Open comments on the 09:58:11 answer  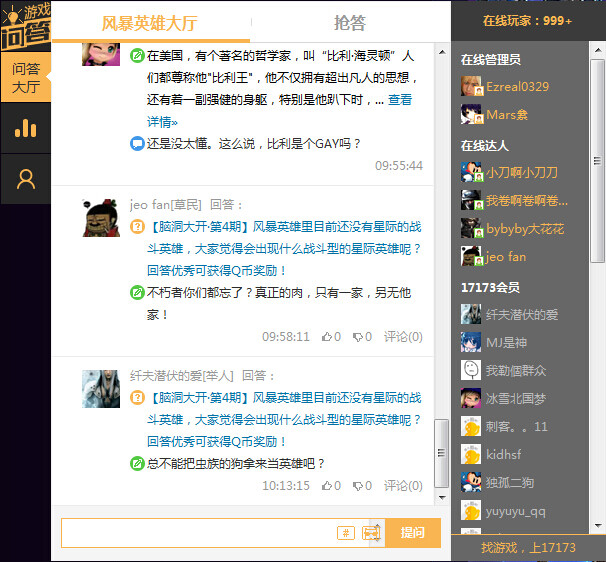(x=403, y=337)
